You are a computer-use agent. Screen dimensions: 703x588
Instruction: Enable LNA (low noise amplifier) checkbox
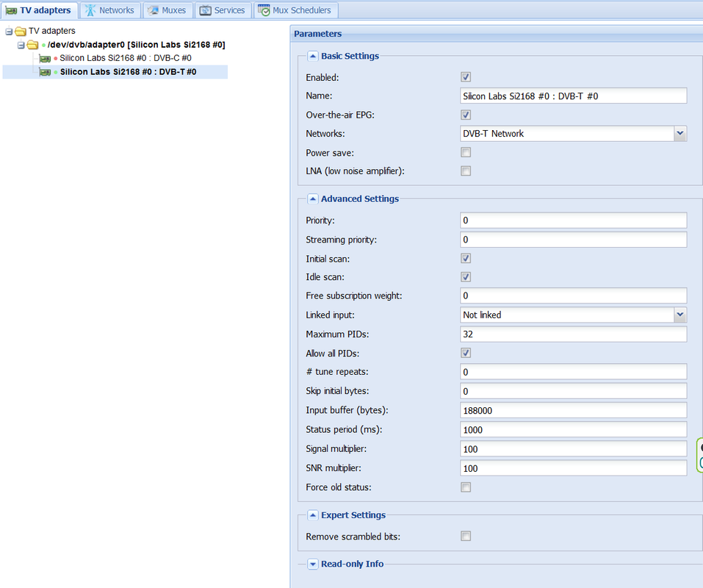pyautogui.click(x=466, y=171)
